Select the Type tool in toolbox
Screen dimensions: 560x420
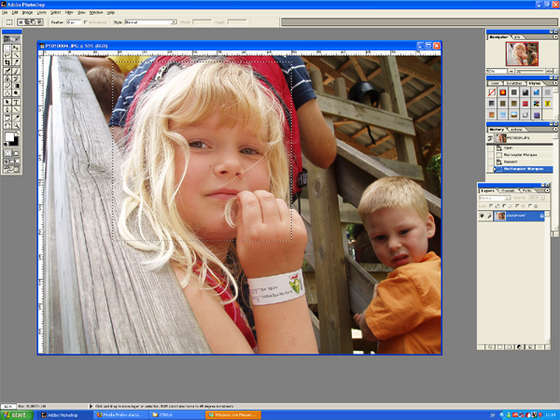[x=16, y=102]
